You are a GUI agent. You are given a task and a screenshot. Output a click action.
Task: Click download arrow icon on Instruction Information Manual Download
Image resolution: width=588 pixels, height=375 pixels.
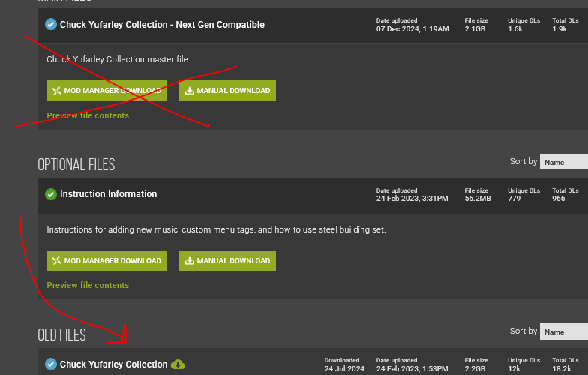click(189, 261)
